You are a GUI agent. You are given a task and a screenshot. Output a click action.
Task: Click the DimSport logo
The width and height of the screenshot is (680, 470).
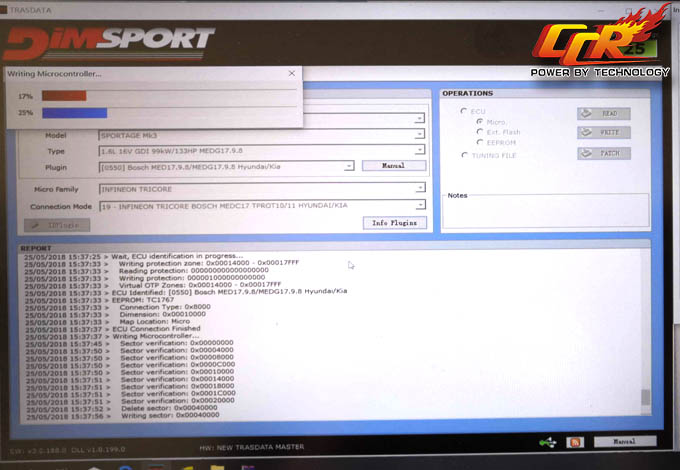point(108,43)
